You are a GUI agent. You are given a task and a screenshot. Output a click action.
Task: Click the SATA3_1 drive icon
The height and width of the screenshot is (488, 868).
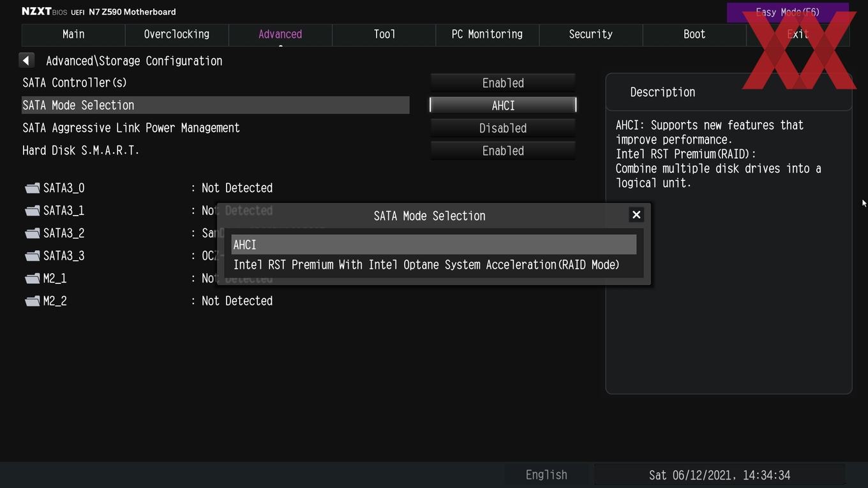tap(32, 211)
